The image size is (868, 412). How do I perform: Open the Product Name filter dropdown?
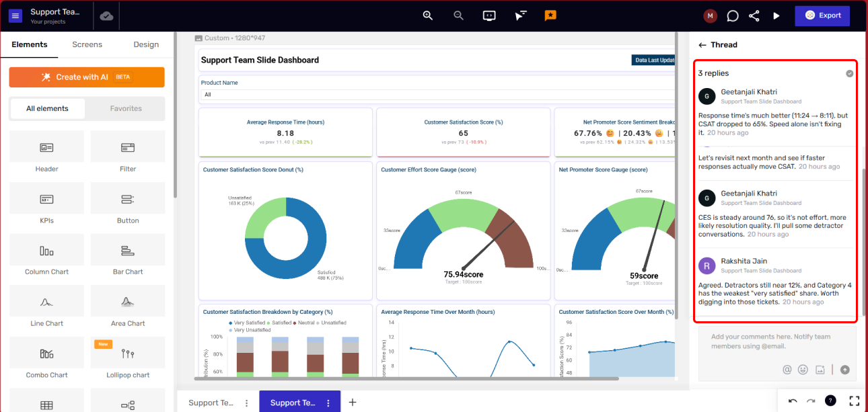point(438,95)
